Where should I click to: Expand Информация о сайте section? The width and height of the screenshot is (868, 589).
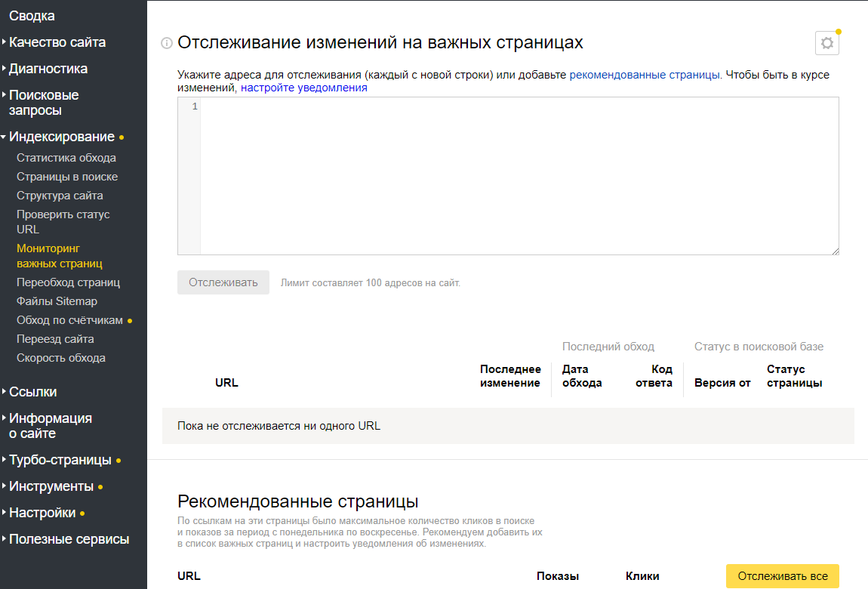(x=51, y=426)
